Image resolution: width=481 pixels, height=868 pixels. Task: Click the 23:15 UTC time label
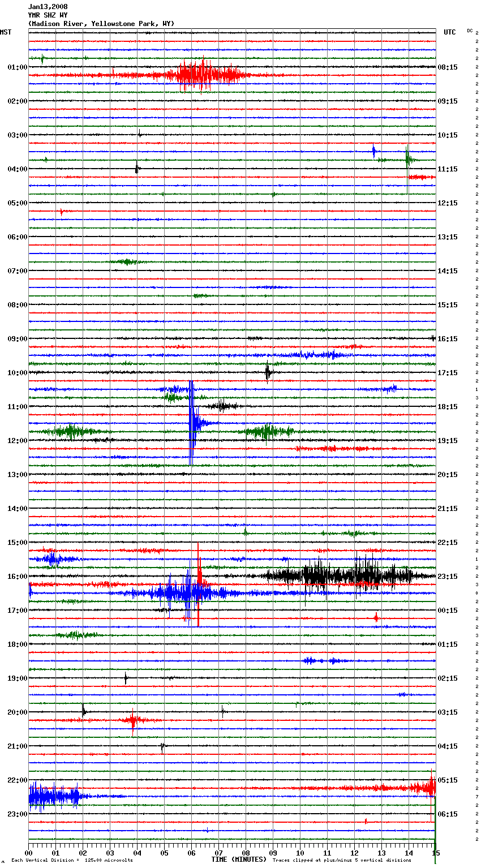tap(448, 577)
